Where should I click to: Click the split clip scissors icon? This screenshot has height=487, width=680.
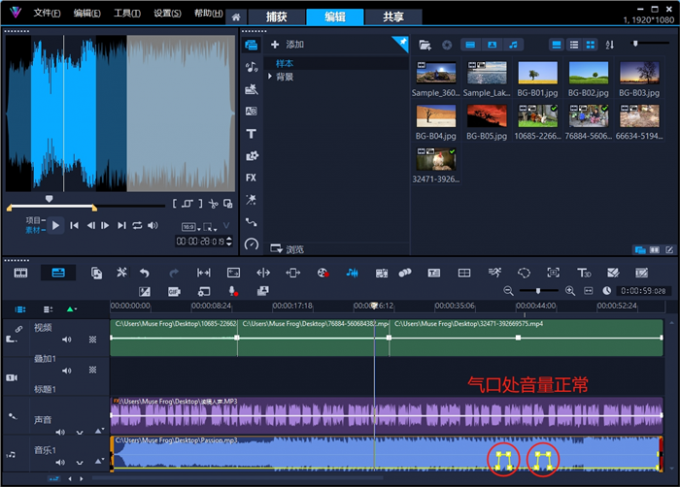pos(213,203)
